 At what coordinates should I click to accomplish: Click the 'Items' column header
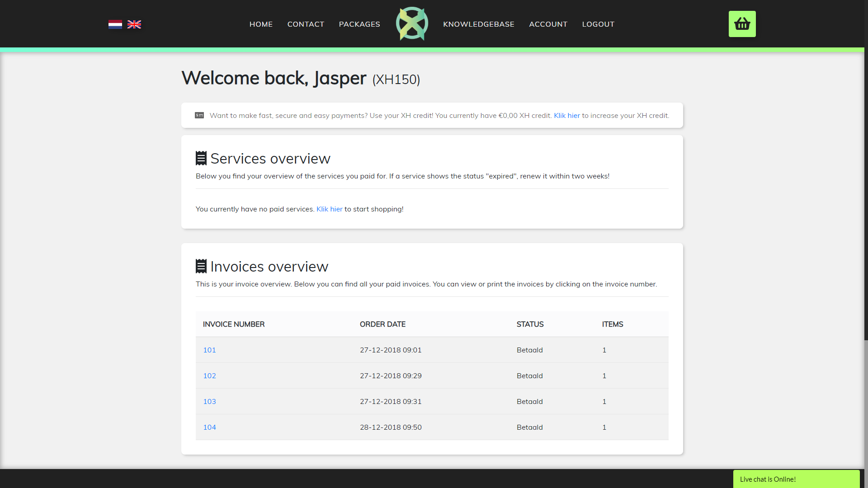pos(612,324)
